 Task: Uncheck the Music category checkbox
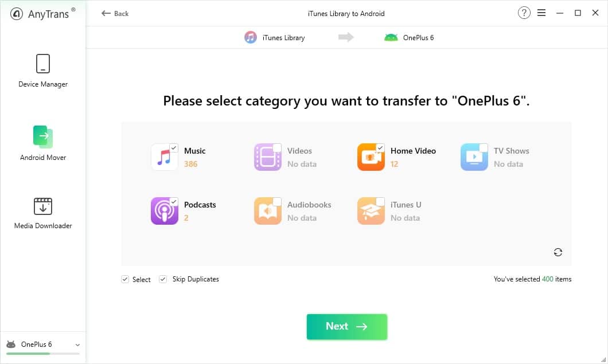click(174, 148)
